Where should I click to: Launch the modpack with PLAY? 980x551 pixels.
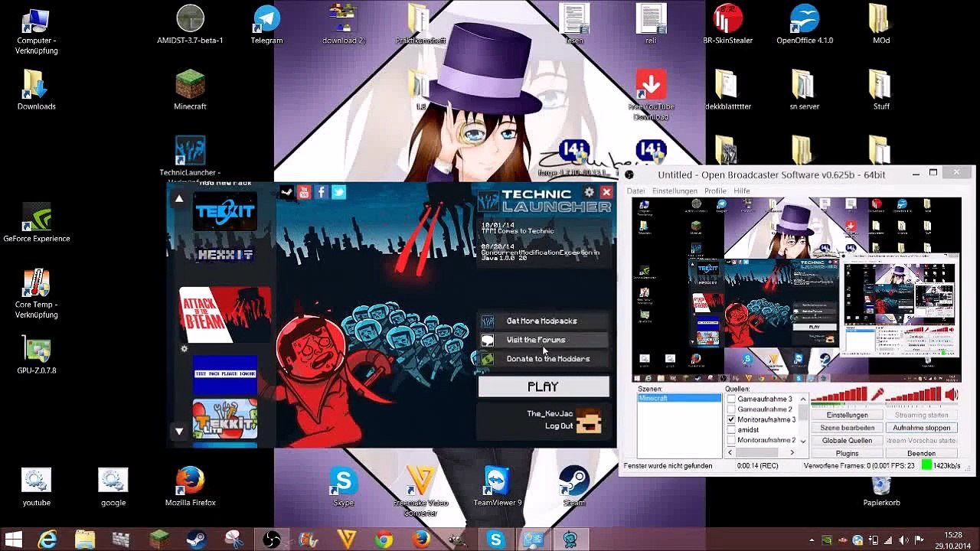544,386
